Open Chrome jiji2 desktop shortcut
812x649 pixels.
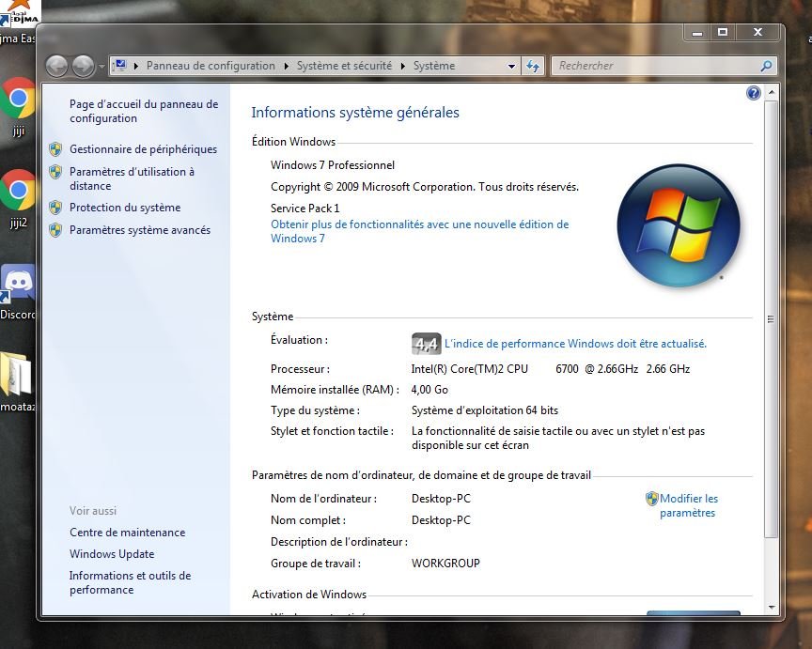tap(18, 199)
